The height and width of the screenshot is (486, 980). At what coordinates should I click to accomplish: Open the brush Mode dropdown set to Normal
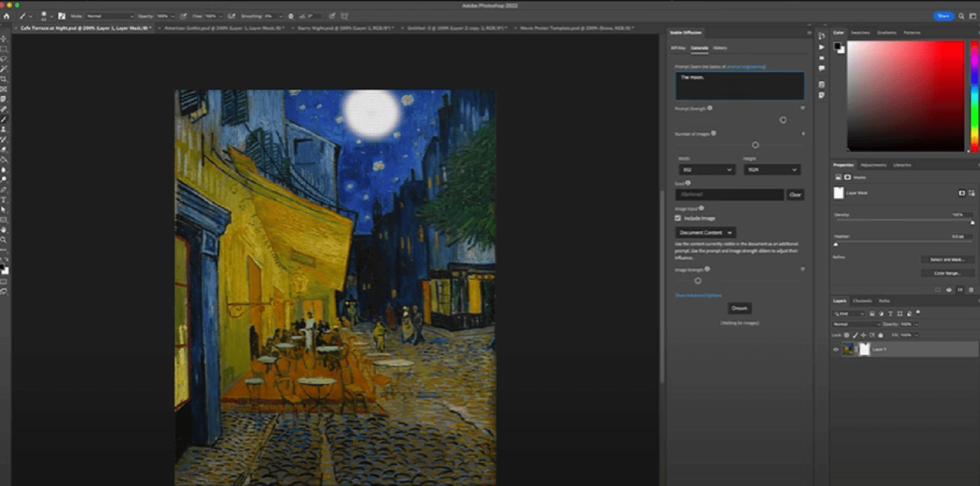click(x=110, y=15)
